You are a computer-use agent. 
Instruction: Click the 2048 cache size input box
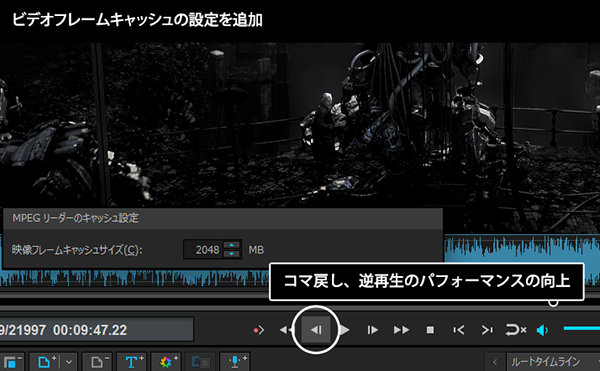pos(203,250)
